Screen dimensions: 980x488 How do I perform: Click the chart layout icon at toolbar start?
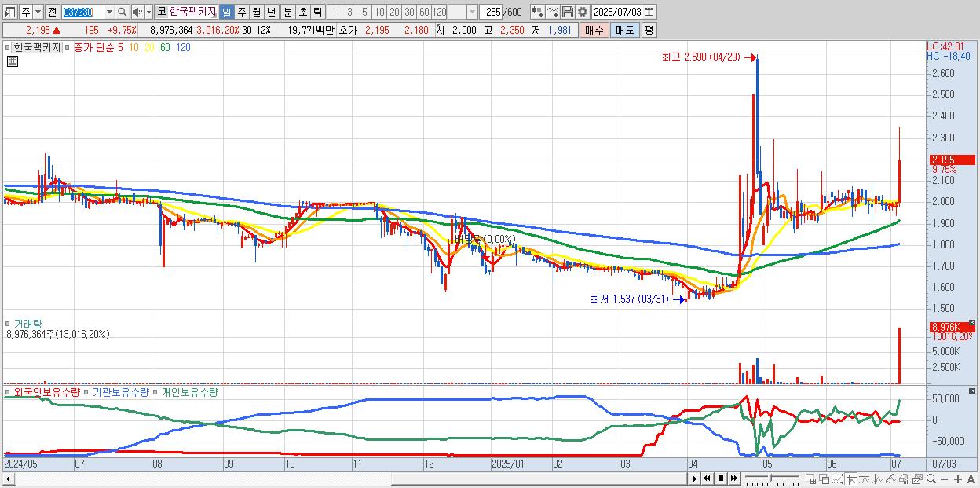pyautogui.click(x=9, y=12)
